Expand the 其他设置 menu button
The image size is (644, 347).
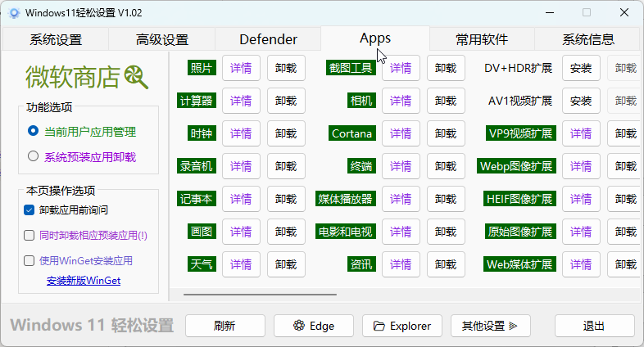[491, 326]
